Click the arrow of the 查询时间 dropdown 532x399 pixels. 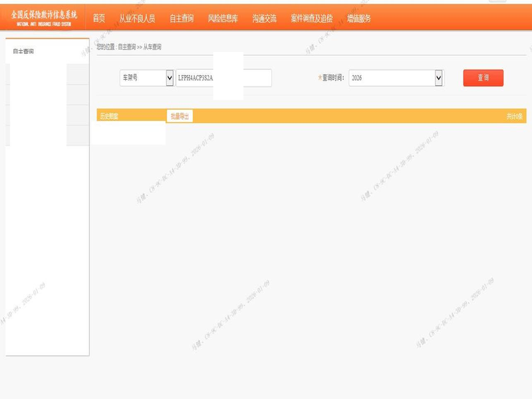(x=438, y=78)
